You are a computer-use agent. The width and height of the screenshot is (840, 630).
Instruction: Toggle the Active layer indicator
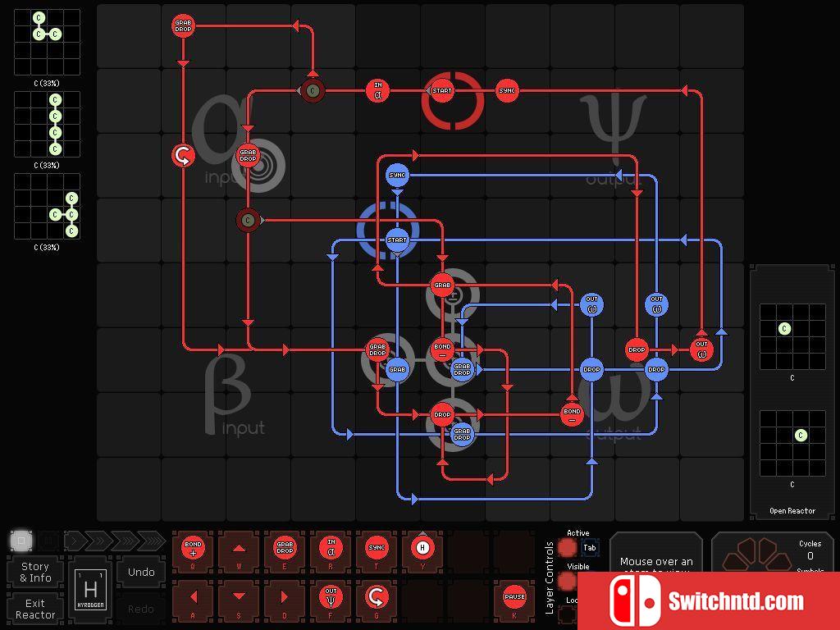click(x=567, y=547)
